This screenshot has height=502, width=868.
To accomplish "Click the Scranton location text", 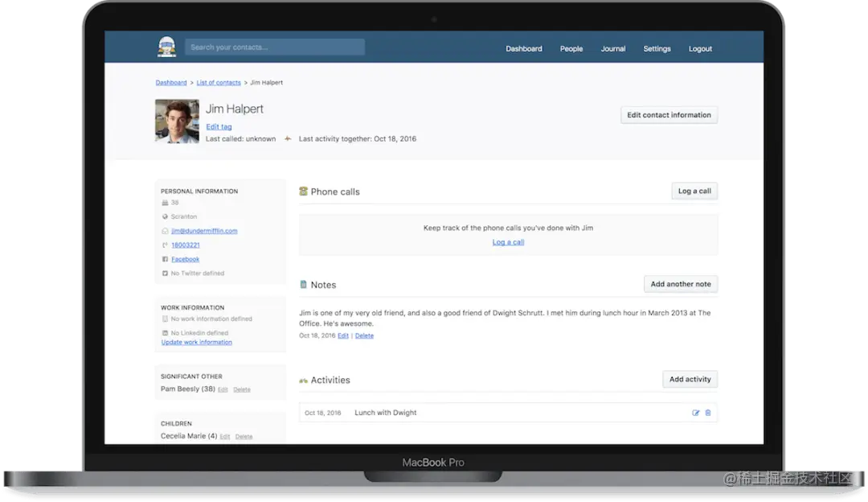I will (x=184, y=216).
